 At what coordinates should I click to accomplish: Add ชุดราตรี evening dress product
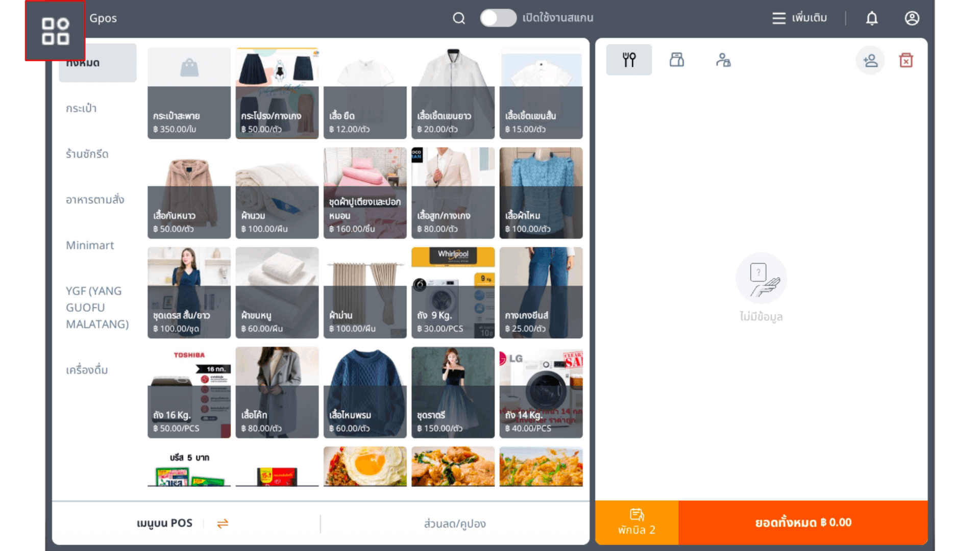pyautogui.click(x=453, y=392)
